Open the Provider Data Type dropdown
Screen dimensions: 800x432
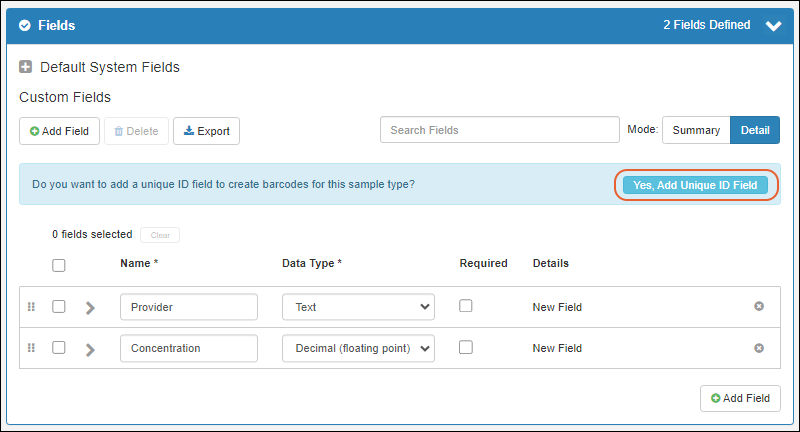(x=358, y=307)
